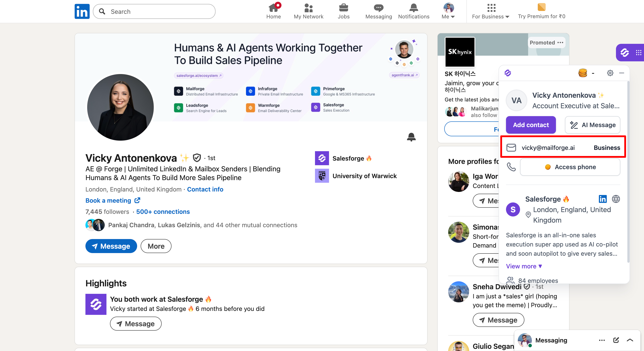
Task: Click the coins credits icon
Action: pyautogui.click(x=582, y=73)
